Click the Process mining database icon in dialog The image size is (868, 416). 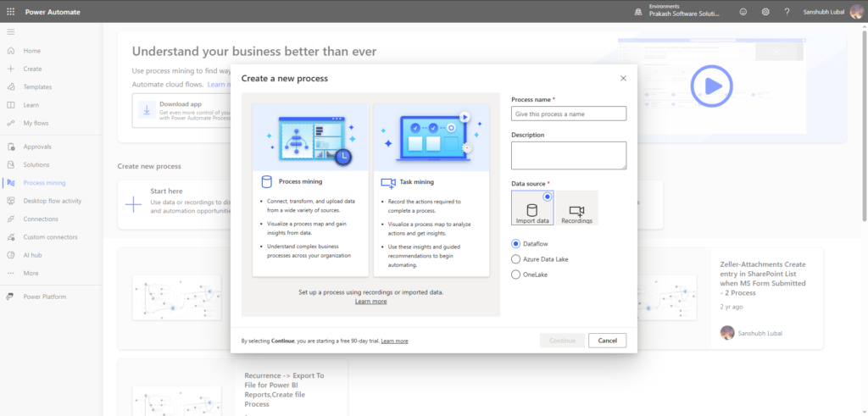point(266,182)
